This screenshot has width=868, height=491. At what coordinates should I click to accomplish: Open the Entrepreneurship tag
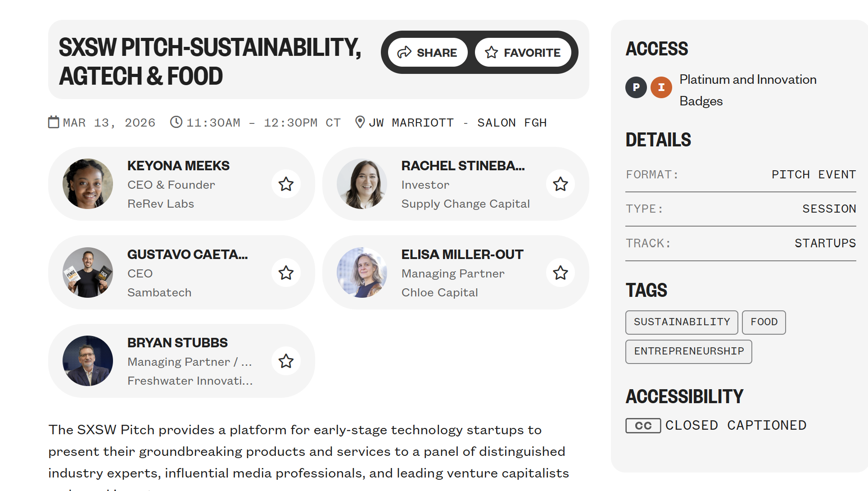688,351
